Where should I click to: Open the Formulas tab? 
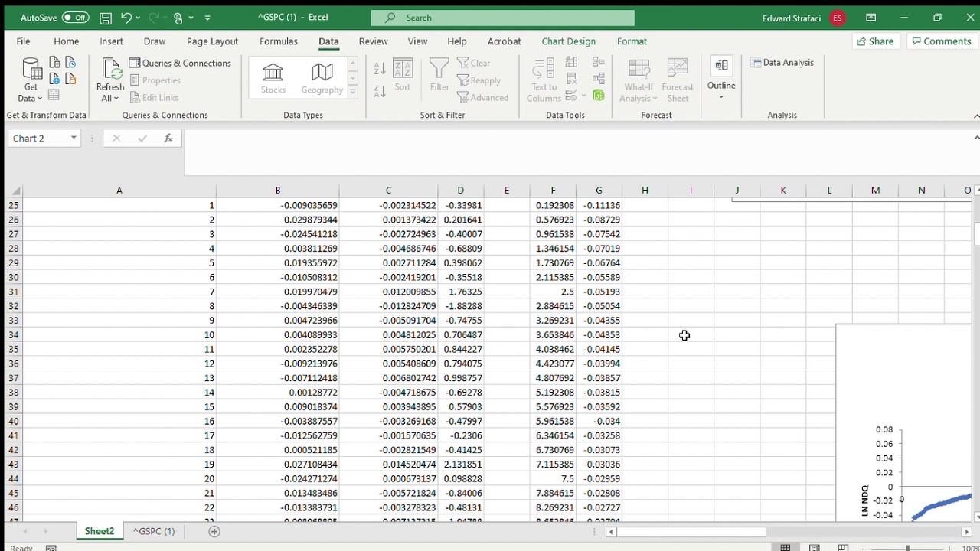pyautogui.click(x=278, y=41)
